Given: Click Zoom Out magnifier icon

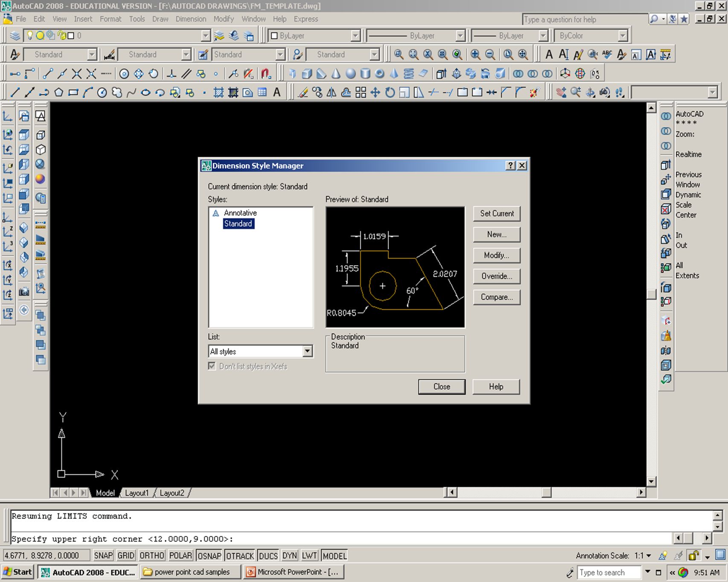Looking at the screenshot, I should 490,54.
